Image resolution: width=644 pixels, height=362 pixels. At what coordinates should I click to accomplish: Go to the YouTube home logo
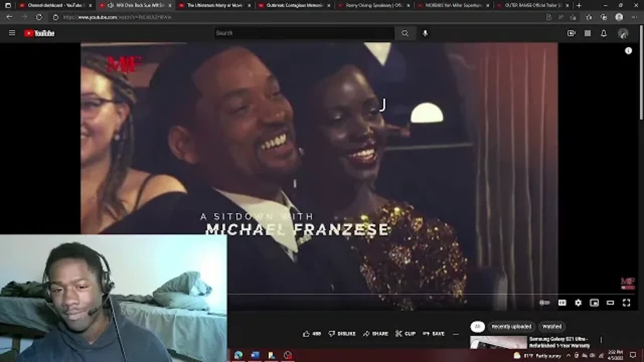[x=39, y=33]
